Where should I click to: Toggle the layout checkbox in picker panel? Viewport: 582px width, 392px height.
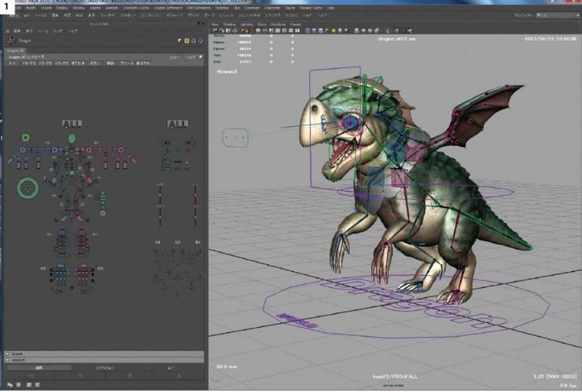click(x=7, y=354)
